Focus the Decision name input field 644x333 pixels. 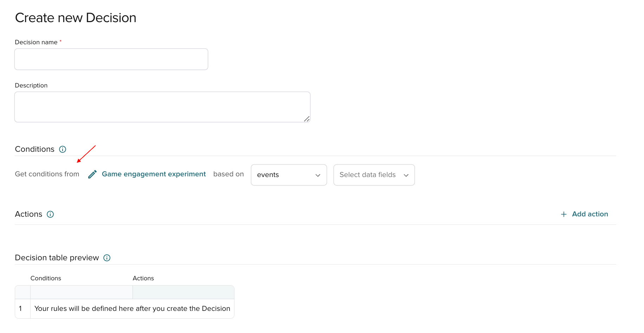click(x=111, y=59)
